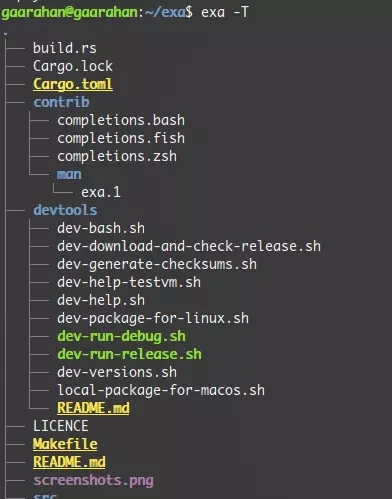Select the purple screenshots.png file

click(93, 480)
